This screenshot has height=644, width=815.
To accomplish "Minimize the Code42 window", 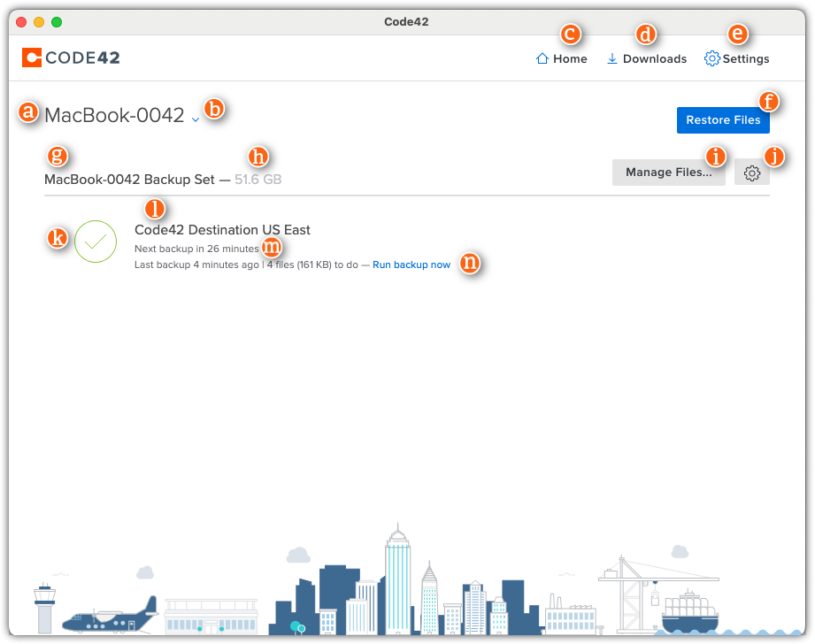I will tap(39, 22).
